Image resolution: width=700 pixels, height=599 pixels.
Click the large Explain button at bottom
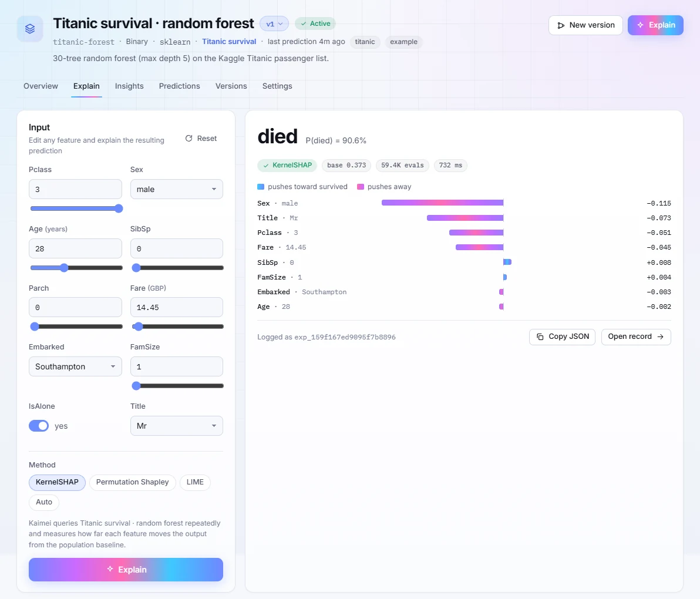point(126,570)
